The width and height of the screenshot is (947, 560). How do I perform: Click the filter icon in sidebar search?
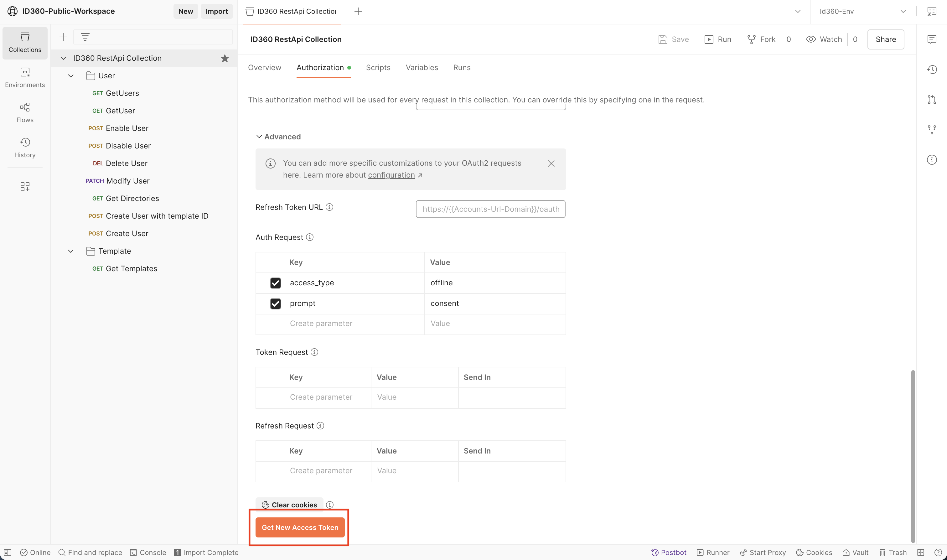(85, 37)
